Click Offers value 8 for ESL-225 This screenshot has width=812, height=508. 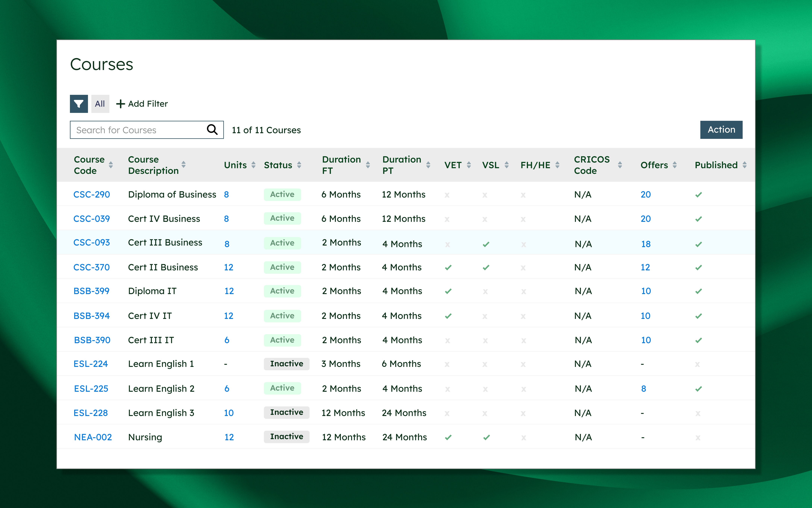point(644,389)
